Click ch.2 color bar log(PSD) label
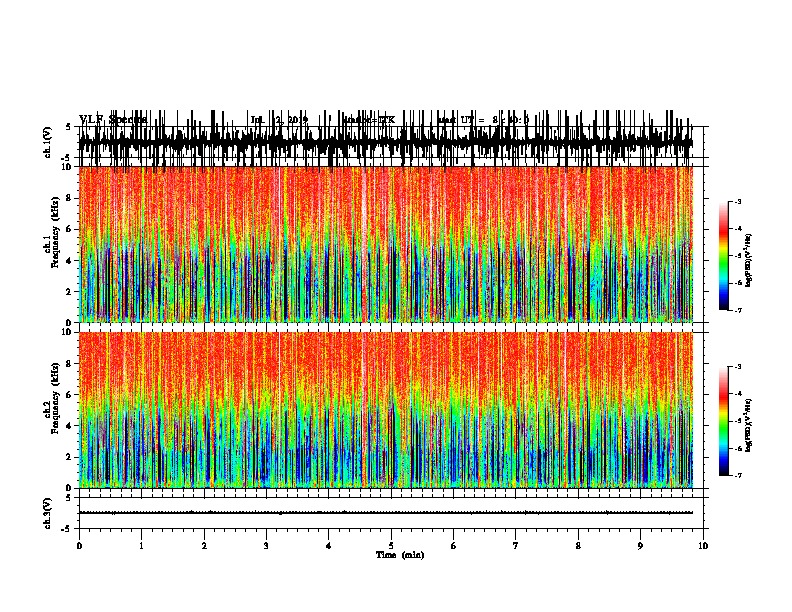Viewport: 792px width, 612px height. 749,426
